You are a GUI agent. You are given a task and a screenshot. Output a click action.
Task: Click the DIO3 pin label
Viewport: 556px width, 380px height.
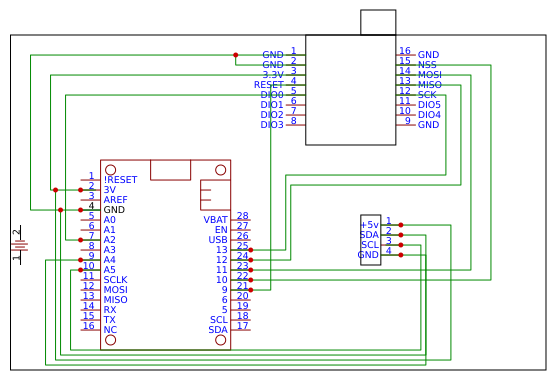point(272,125)
